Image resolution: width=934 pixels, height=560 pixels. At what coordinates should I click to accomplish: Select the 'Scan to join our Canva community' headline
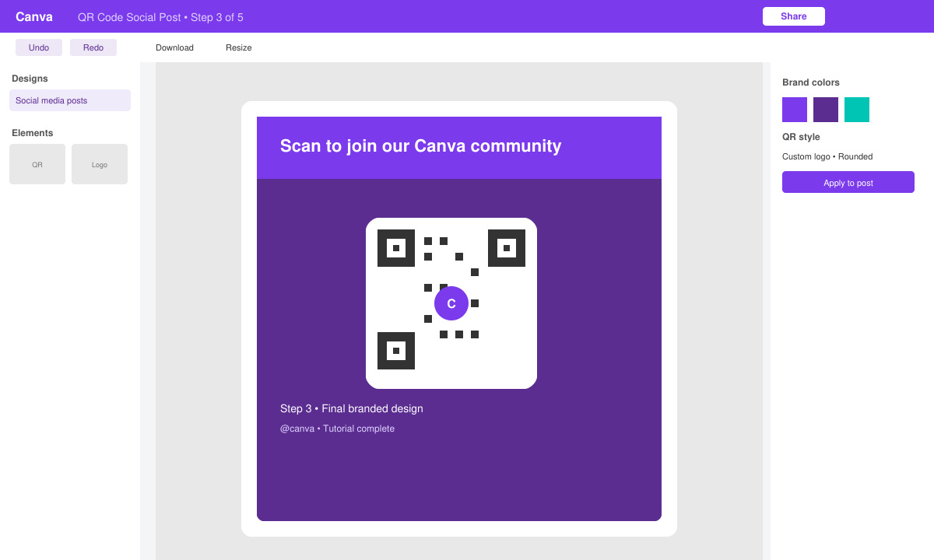(420, 146)
